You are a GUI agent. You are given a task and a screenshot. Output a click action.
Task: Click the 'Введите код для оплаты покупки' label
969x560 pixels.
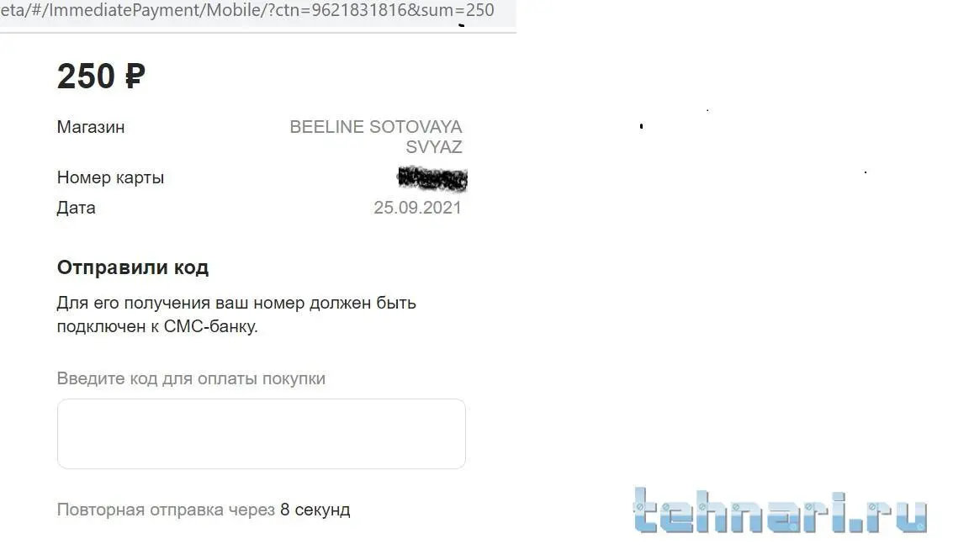point(191,378)
